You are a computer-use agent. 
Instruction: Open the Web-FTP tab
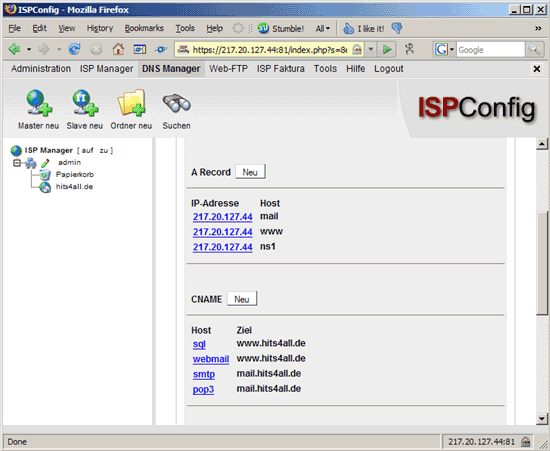click(x=228, y=69)
